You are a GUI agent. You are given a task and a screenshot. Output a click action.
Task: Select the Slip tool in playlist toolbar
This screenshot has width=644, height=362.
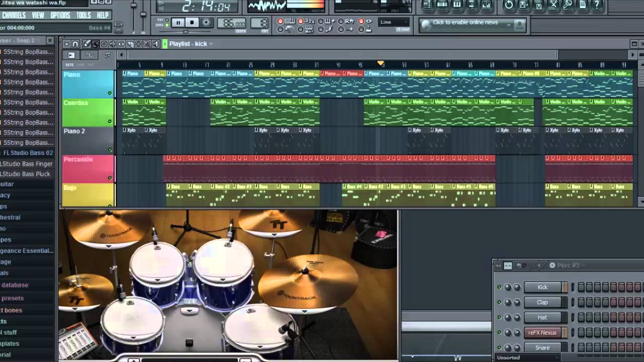click(x=121, y=44)
